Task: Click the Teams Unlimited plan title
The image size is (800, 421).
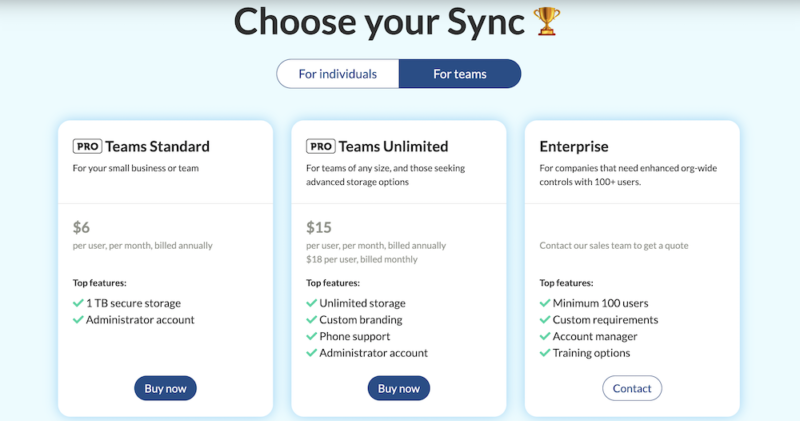Action: 393,146
